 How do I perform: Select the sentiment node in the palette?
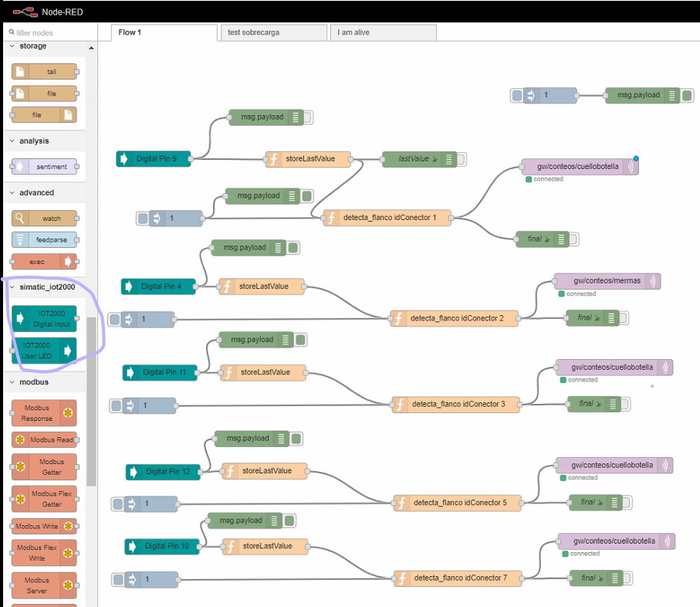pos(45,167)
